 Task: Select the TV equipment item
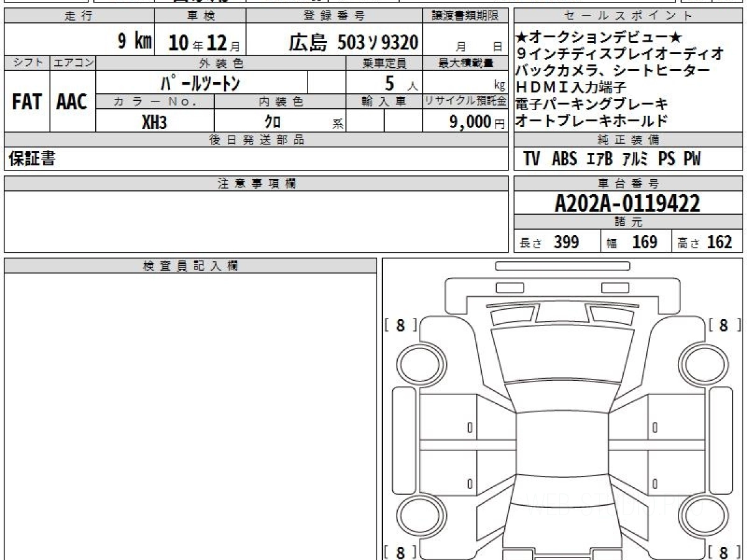coord(532,159)
